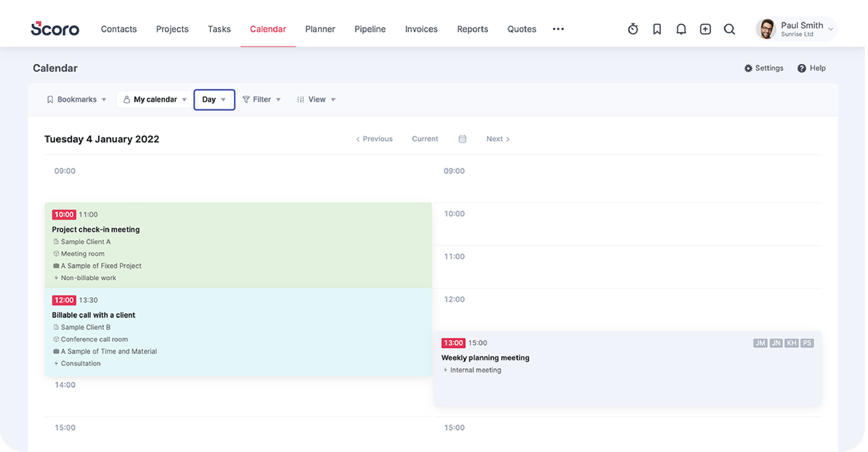Viewport: 868px width, 452px height.
Task: Switch to the Tasks tab
Action: pos(219,29)
